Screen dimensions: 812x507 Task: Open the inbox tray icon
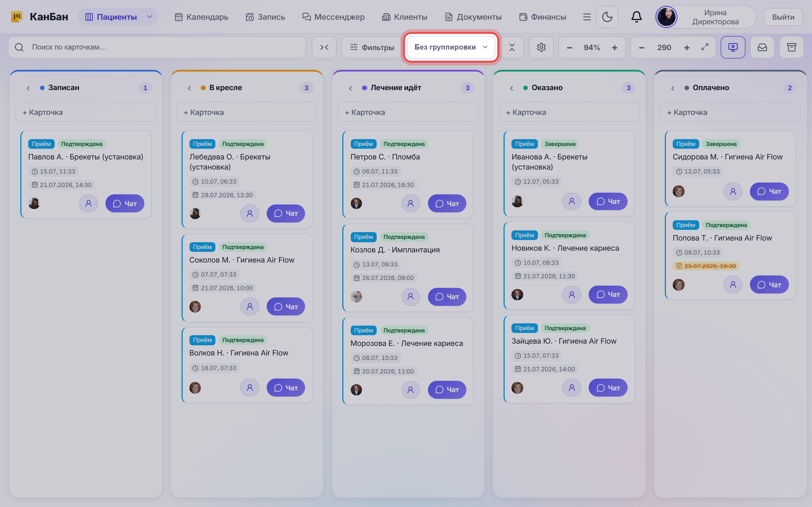pyautogui.click(x=762, y=47)
